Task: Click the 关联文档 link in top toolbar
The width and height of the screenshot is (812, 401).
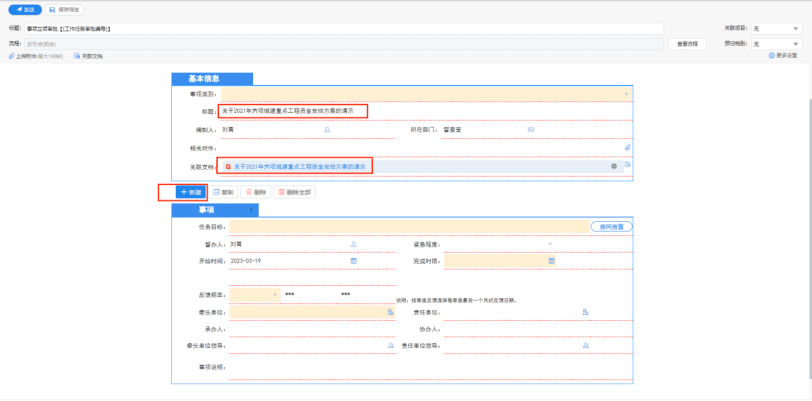Action: [x=88, y=56]
